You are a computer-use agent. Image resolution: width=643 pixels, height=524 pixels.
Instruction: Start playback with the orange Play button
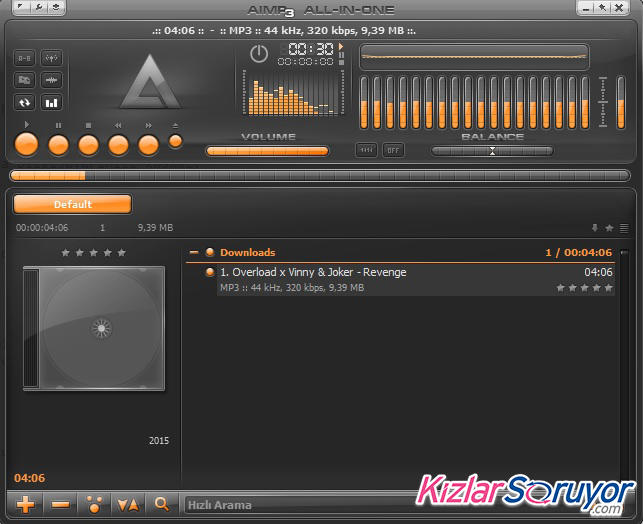tap(26, 144)
